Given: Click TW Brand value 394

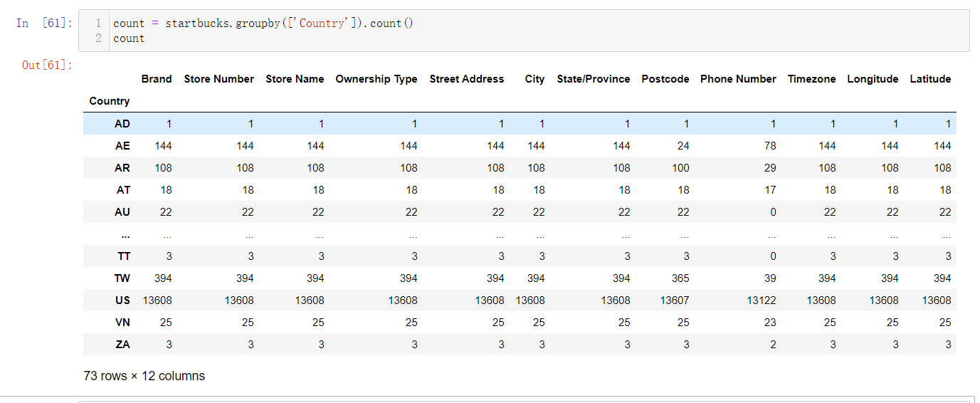Looking at the screenshot, I should click(163, 278).
